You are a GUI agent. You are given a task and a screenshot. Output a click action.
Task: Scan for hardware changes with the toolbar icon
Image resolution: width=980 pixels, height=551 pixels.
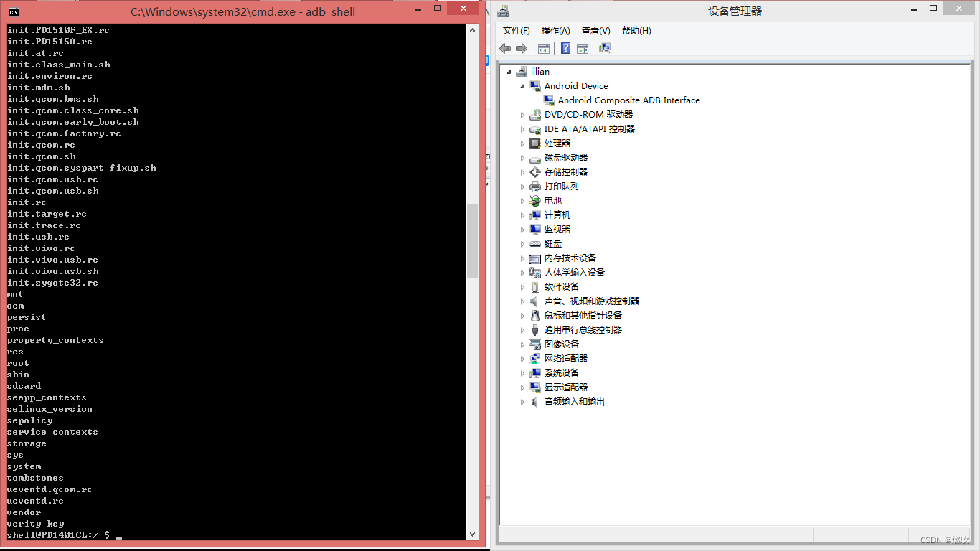click(605, 48)
